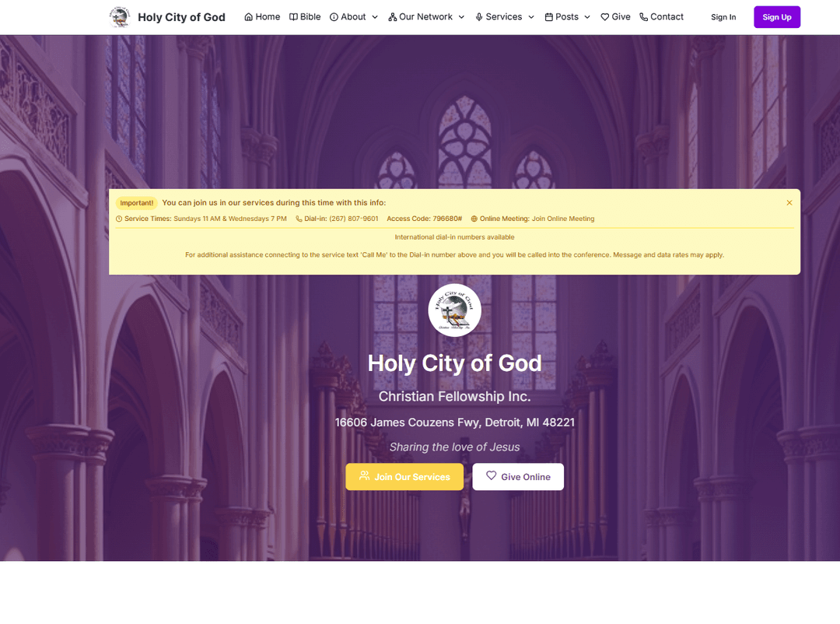Expand the Services dropdown

(504, 16)
